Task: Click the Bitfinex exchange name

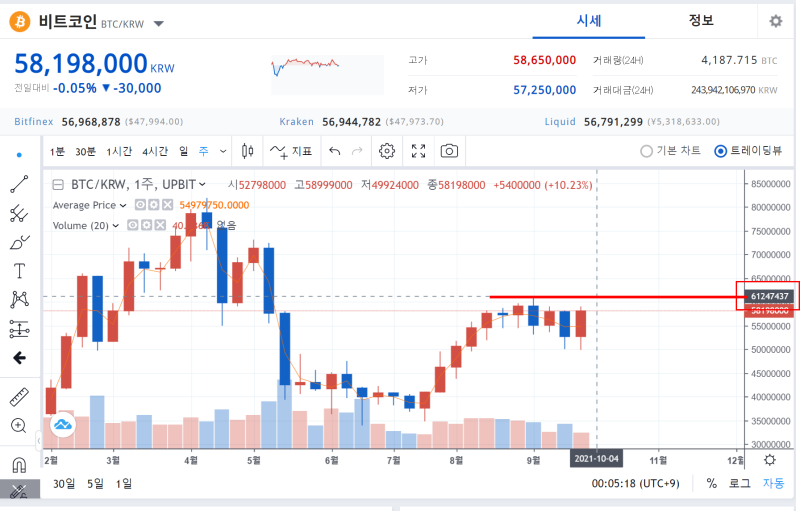Action: [x=34, y=122]
